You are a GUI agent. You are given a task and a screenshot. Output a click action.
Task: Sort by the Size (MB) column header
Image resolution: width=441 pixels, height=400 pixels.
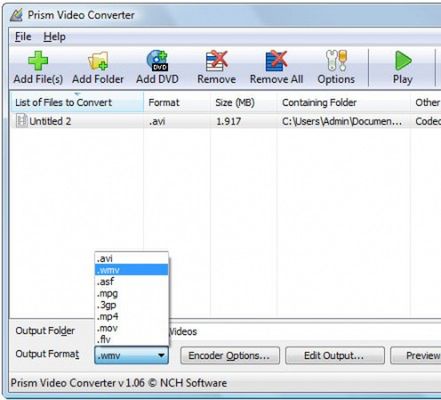pos(244,102)
